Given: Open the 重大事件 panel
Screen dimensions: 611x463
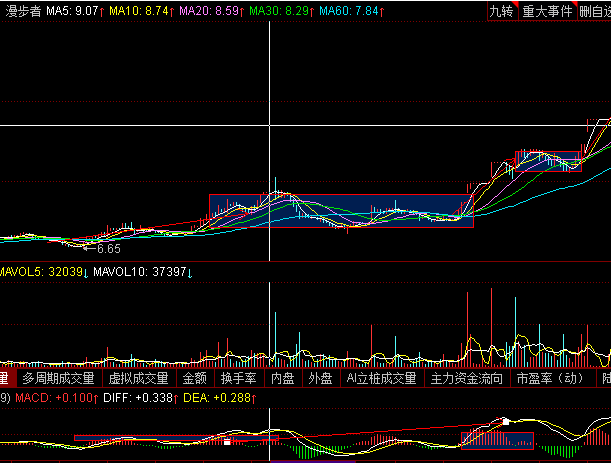Looking at the screenshot, I should click(548, 12).
